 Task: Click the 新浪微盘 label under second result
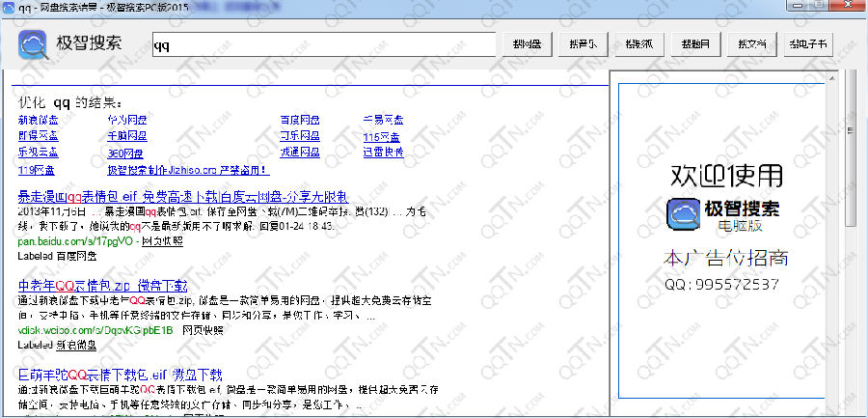coord(77,345)
